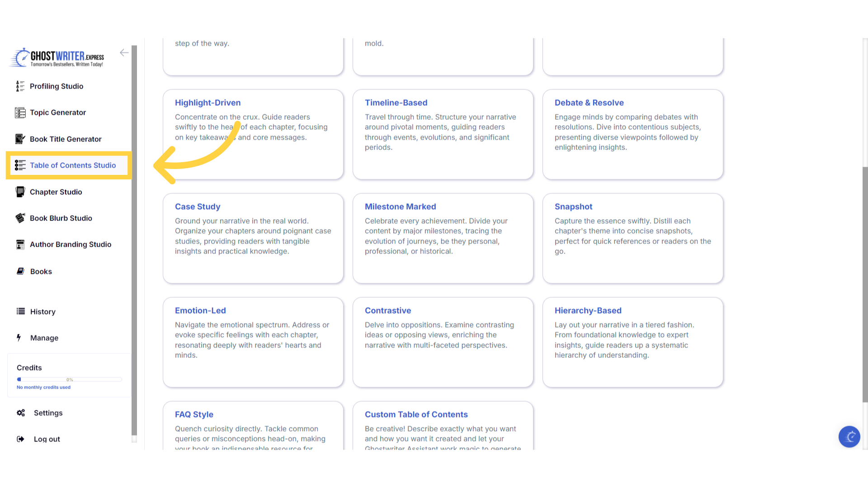Click the Author Branding Studio icon
Screen dimensions: 868x488
coord(20,244)
